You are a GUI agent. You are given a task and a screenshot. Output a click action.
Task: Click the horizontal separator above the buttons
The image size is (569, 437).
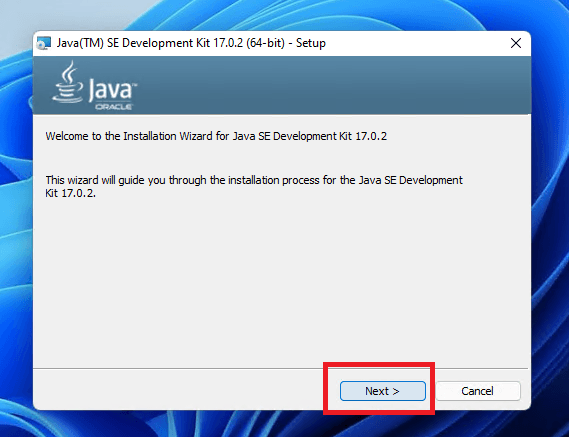282,368
